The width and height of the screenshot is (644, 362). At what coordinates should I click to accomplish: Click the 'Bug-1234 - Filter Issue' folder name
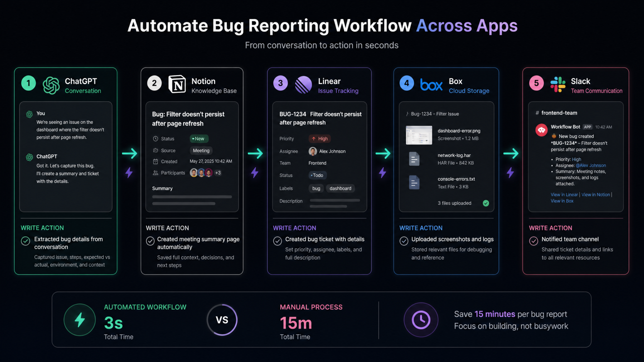point(435,114)
